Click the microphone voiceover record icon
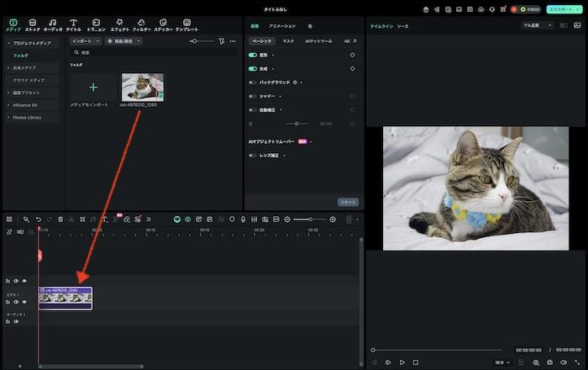Viewport: 588px width, 370px height. [x=243, y=219]
